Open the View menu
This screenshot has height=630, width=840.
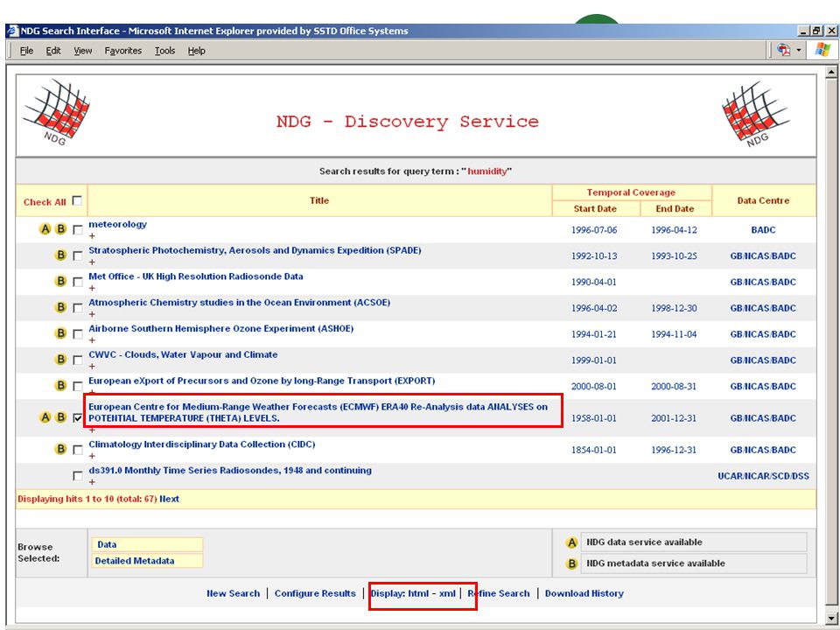pos(83,51)
